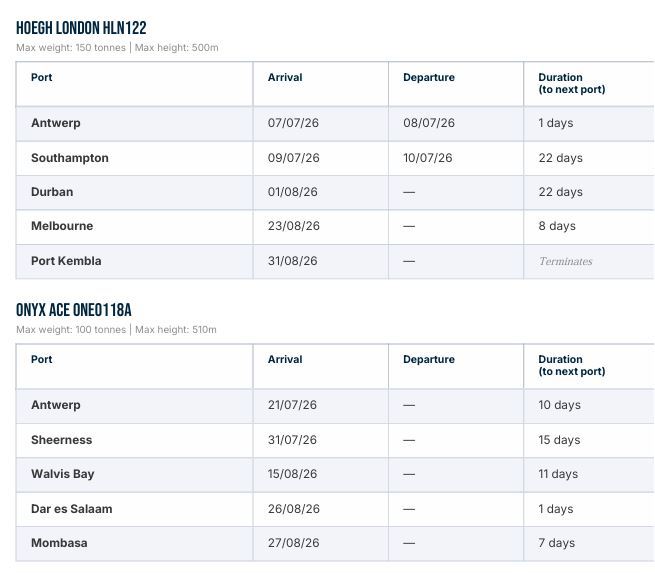Click Southampton departure date 10/07/26
The height and width of the screenshot is (573, 655).
tap(428, 158)
